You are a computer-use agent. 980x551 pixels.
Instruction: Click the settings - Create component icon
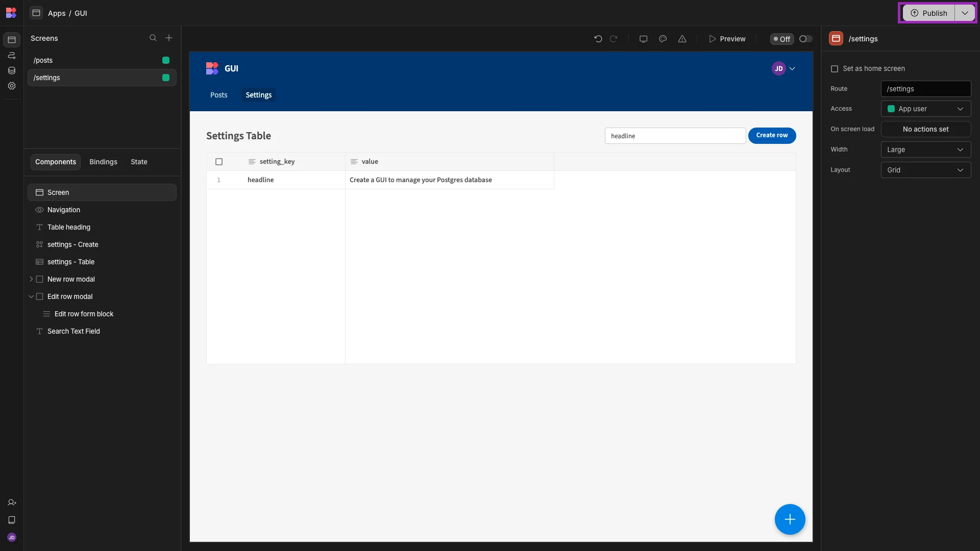click(39, 244)
